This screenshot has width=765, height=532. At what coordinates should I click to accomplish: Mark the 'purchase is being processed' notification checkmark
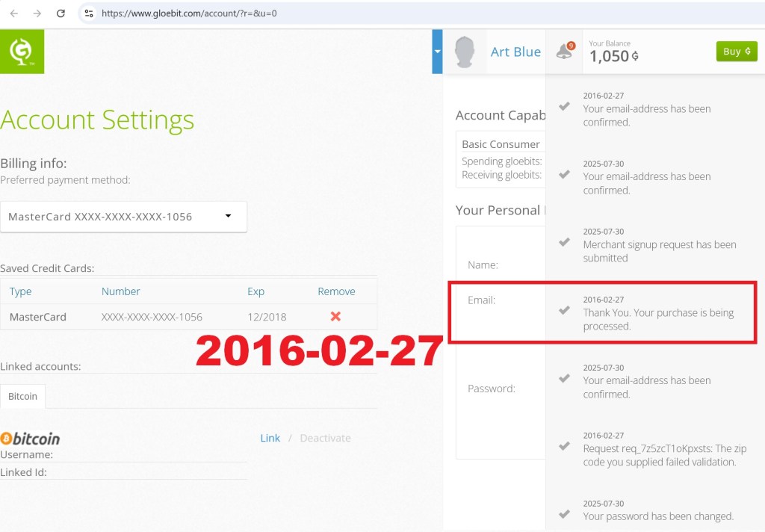pyautogui.click(x=565, y=310)
